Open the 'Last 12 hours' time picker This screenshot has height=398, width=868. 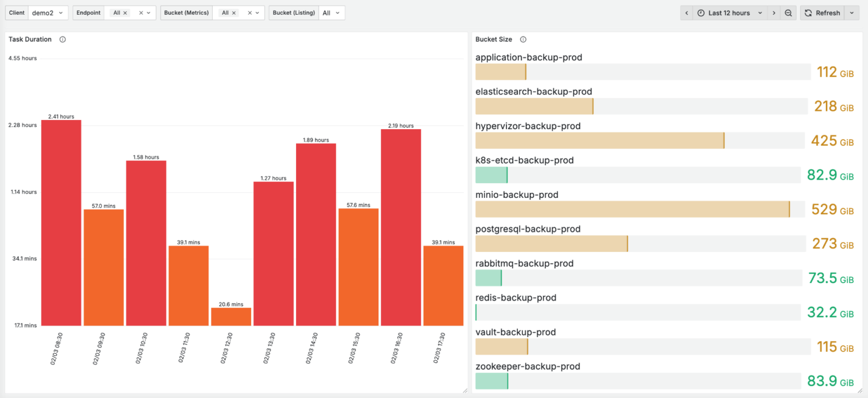[729, 13]
